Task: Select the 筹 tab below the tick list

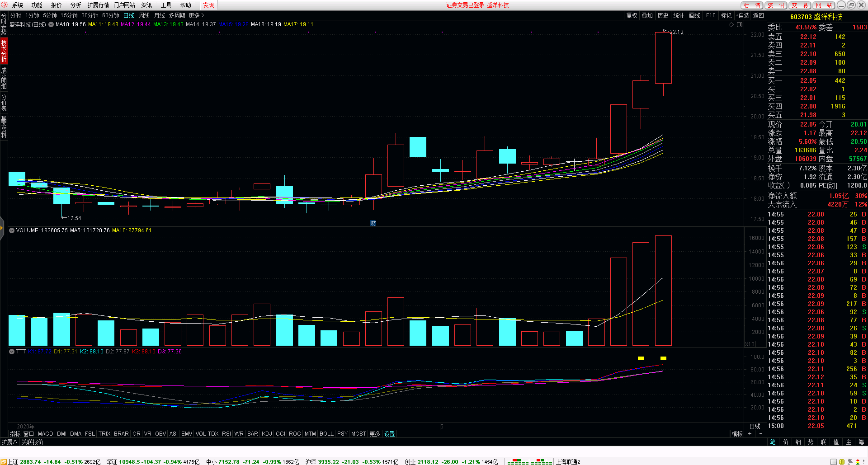Action: coord(862,442)
